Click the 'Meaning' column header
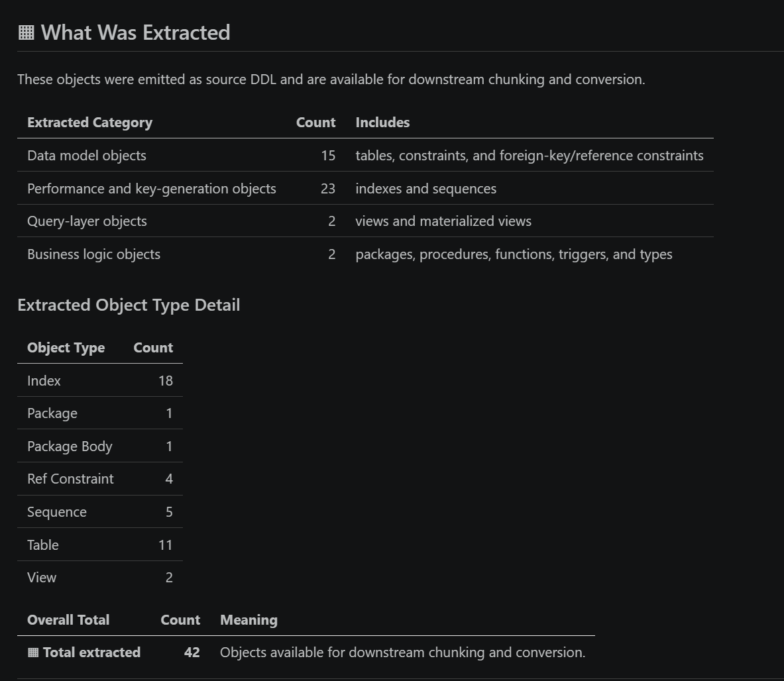 point(249,619)
